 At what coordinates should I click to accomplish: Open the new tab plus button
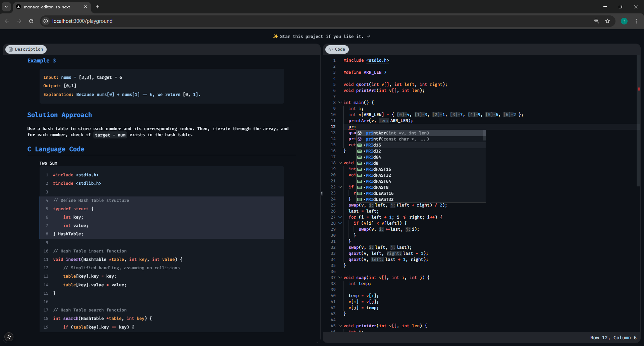pyautogui.click(x=98, y=7)
